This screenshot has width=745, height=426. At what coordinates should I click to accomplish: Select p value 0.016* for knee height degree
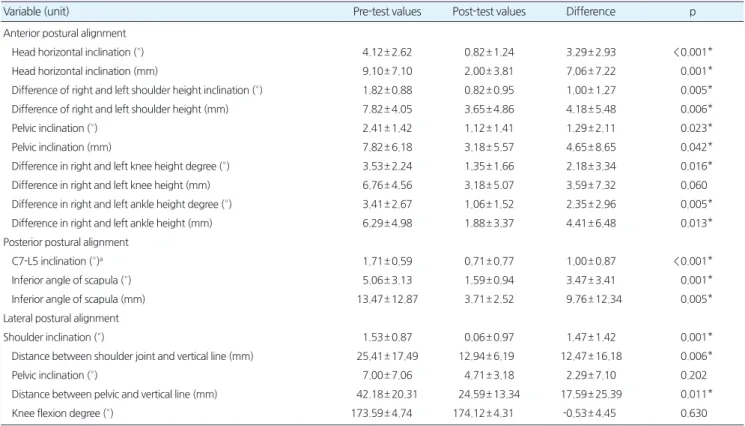(x=696, y=166)
